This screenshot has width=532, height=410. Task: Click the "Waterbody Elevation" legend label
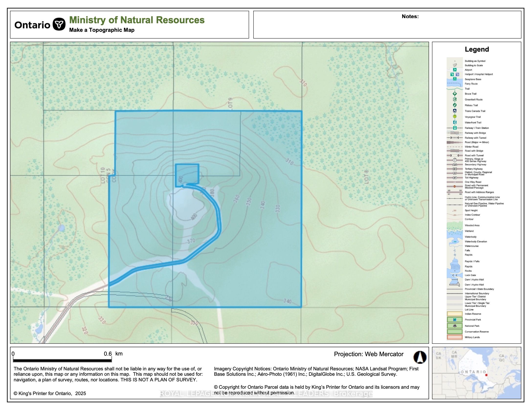476,241
